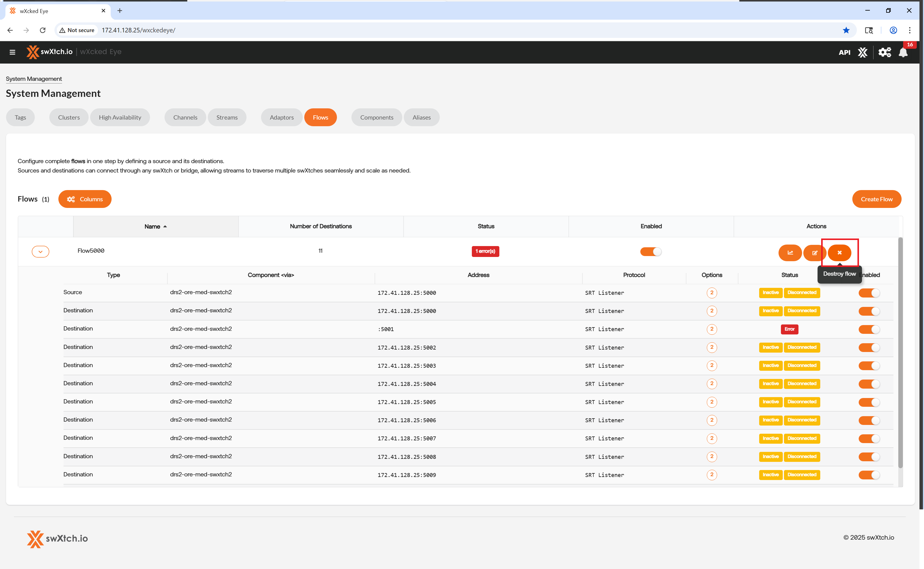Click the Create Flow button
This screenshot has width=924, height=569.
876,199
